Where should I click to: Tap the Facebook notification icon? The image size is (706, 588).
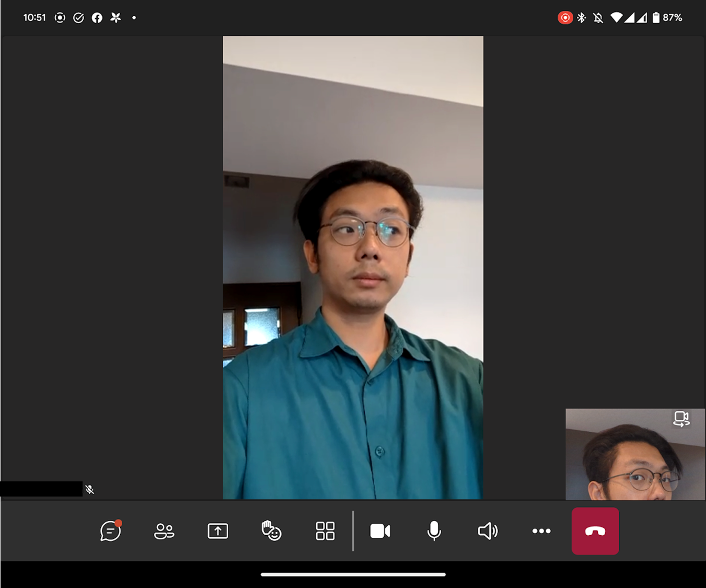pos(97,18)
